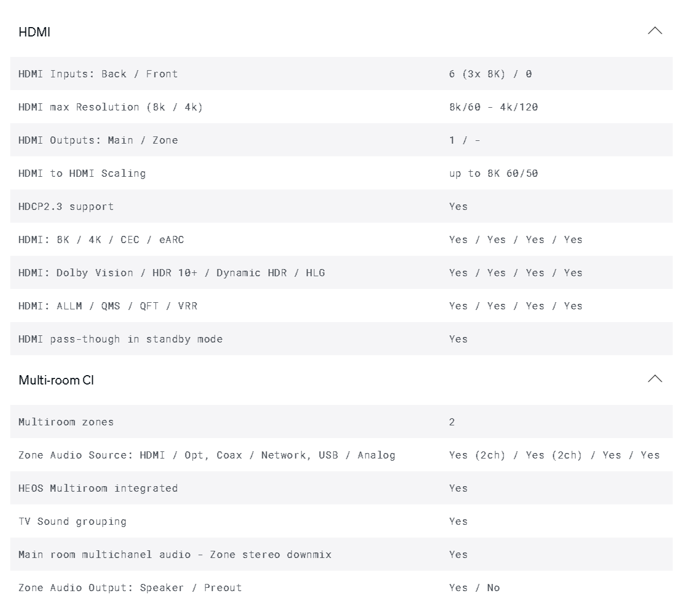The height and width of the screenshot is (616, 678).
Task: Collapse the HDMI section chevron
Action: [654, 31]
